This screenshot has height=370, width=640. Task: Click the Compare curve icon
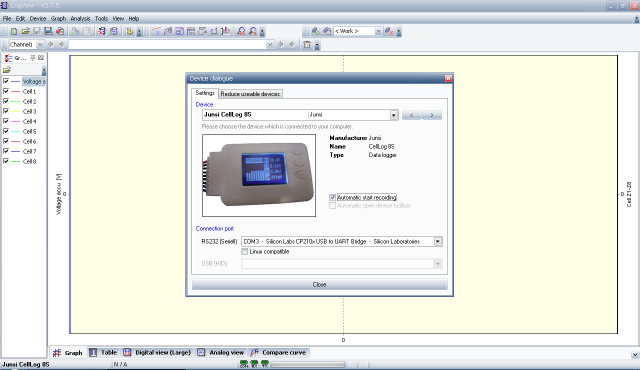(254, 352)
